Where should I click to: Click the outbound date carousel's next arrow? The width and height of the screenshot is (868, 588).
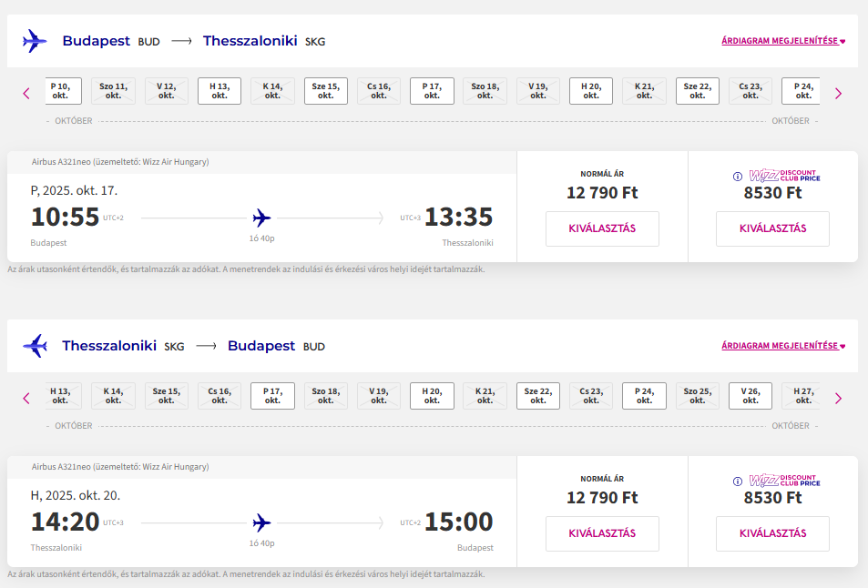coord(838,93)
